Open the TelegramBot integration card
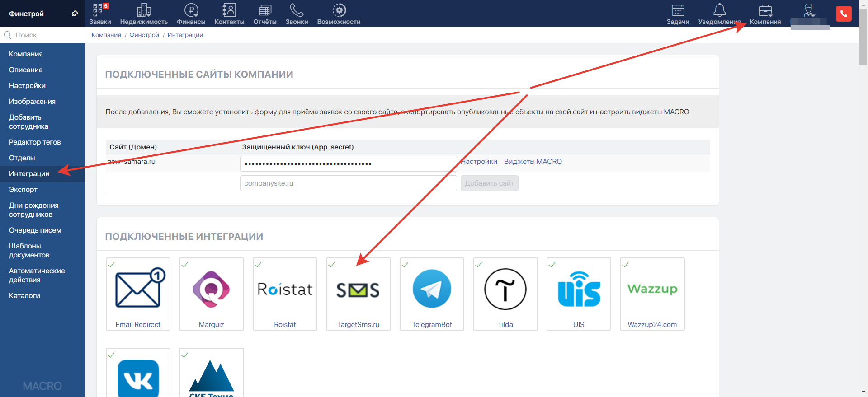Viewport: 868px width, 397px height. point(432,294)
